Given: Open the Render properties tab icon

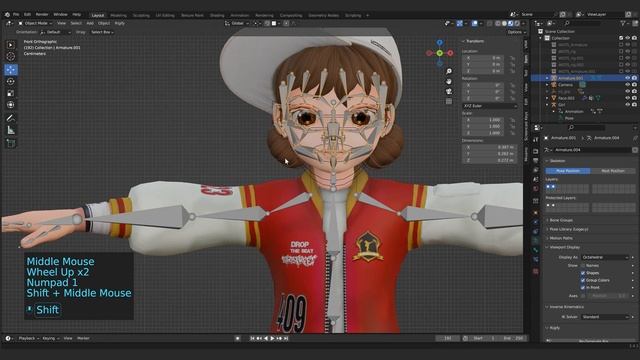Looking at the screenshot, I should pos(536,151).
